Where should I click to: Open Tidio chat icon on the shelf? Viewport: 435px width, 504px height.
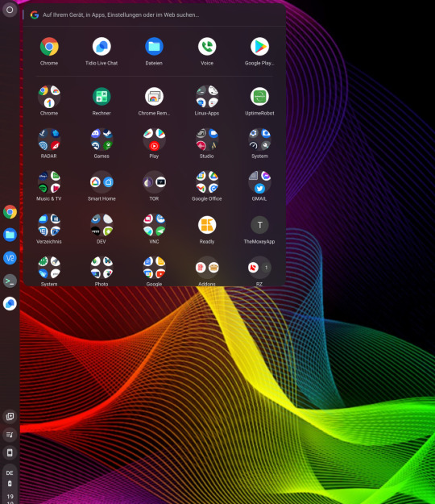10,304
